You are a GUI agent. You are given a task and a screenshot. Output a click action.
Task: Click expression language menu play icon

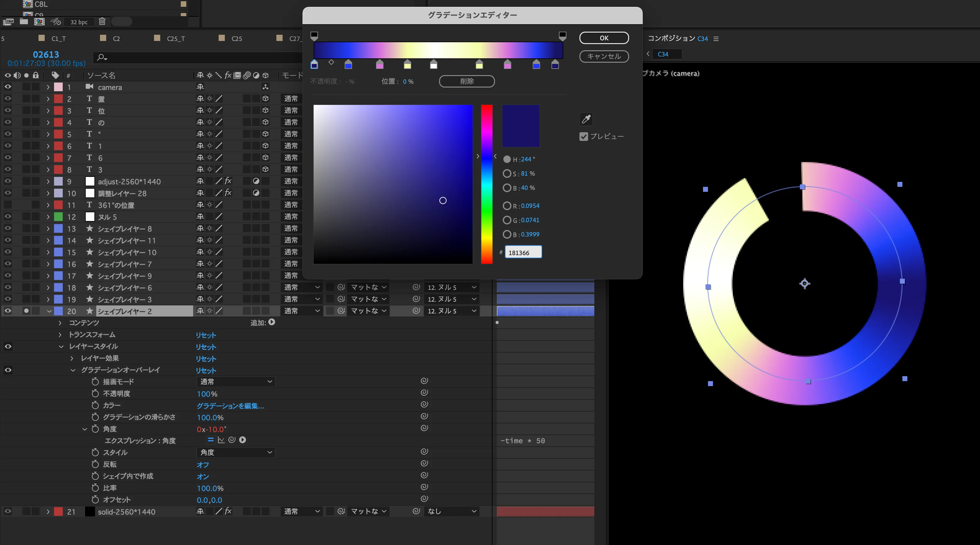click(x=242, y=440)
